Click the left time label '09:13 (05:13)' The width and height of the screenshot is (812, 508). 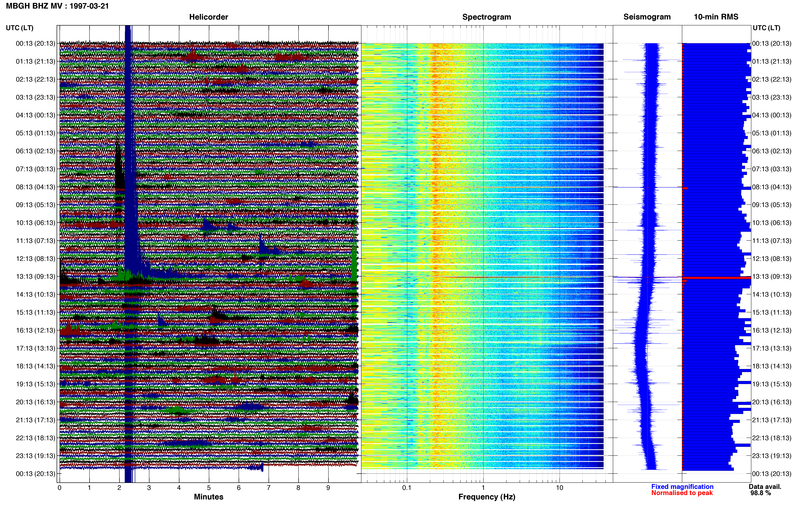coord(36,205)
